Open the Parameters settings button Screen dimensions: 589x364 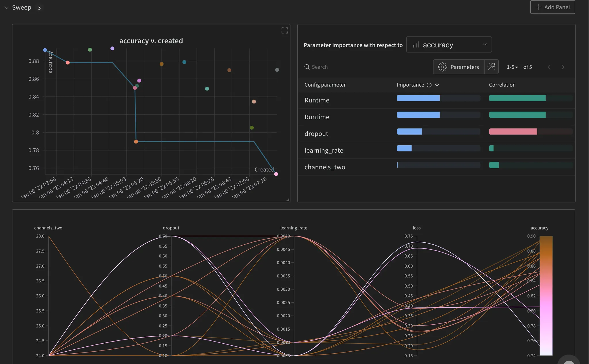coord(459,67)
